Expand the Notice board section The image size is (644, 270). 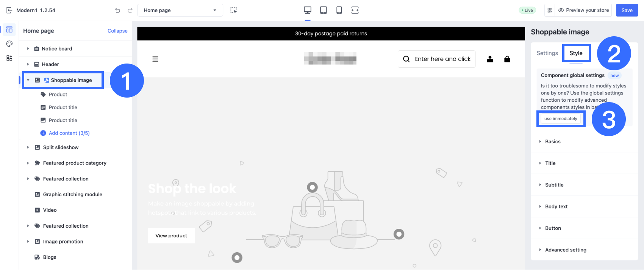point(28,49)
